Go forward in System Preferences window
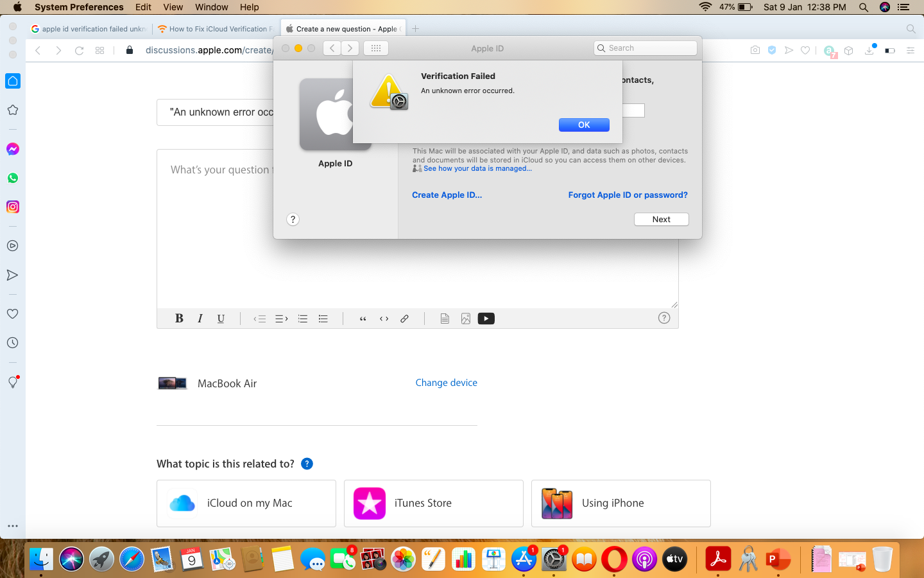 [x=350, y=48]
